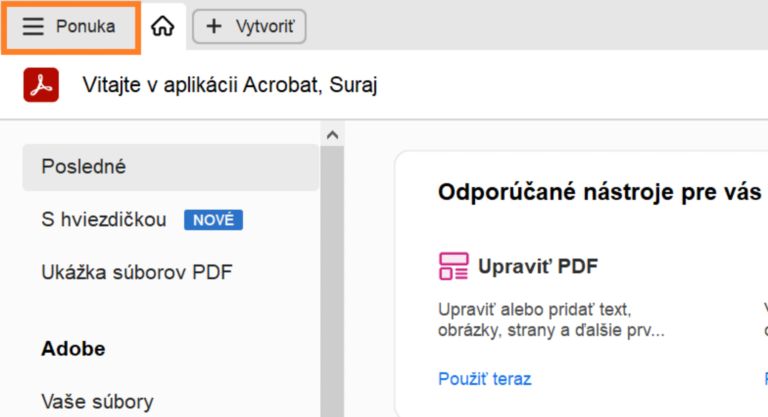Click the Upraviť alebo pridať text description

click(x=551, y=319)
